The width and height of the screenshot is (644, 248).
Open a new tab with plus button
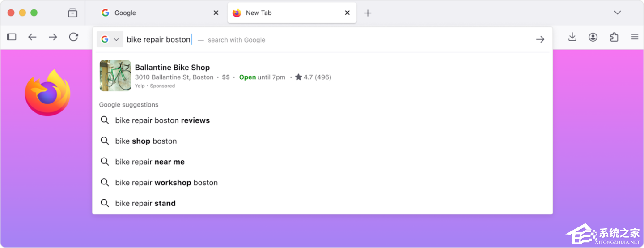click(368, 13)
